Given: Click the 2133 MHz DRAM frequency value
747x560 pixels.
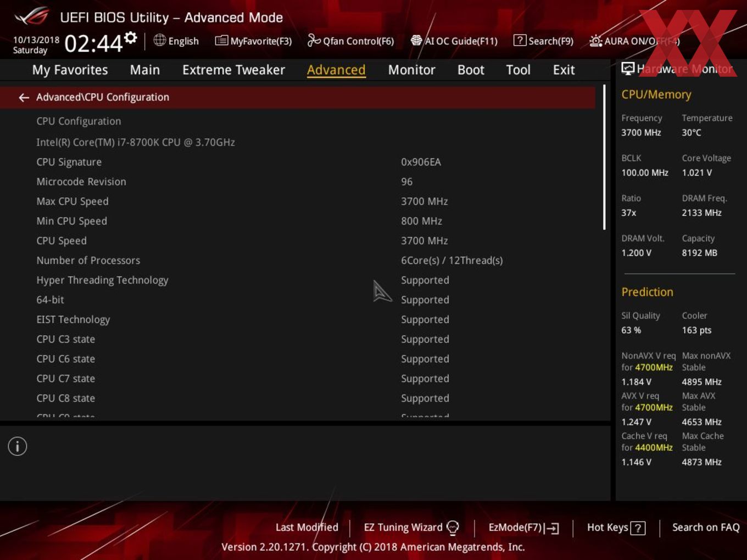Looking at the screenshot, I should (x=701, y=213).
